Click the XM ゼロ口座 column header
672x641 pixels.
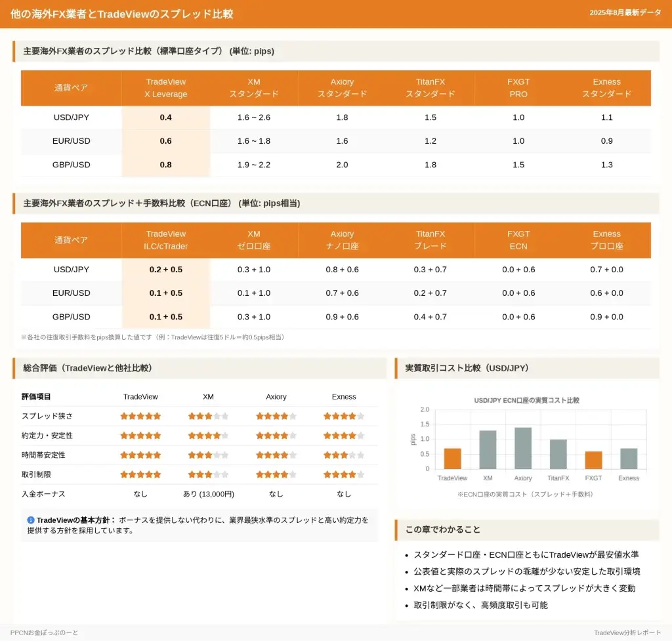(254, 240)
